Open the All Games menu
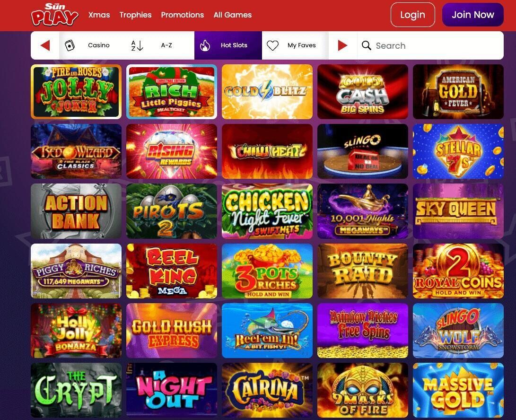 point(232,15)
